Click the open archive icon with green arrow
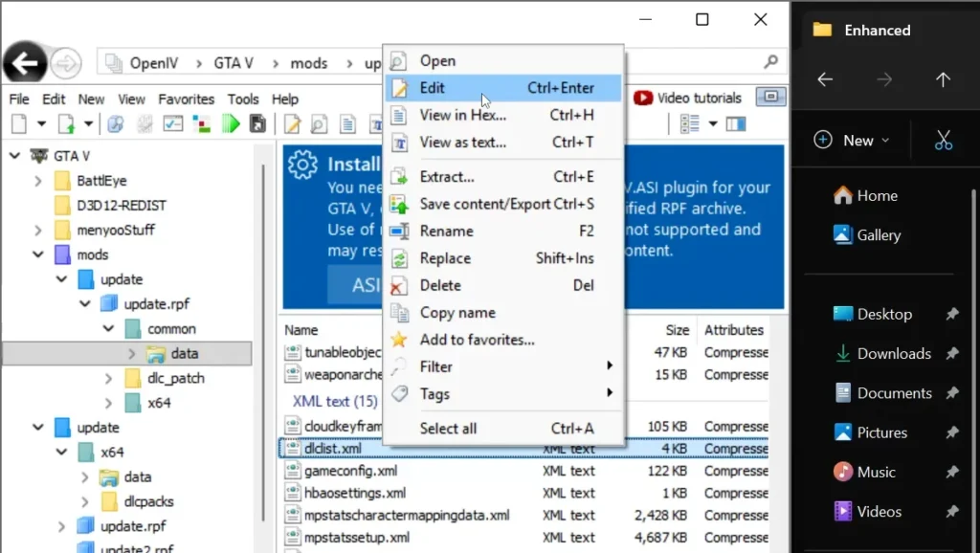The height and width of the screenshot is (553, 980). tap(67, 122)
